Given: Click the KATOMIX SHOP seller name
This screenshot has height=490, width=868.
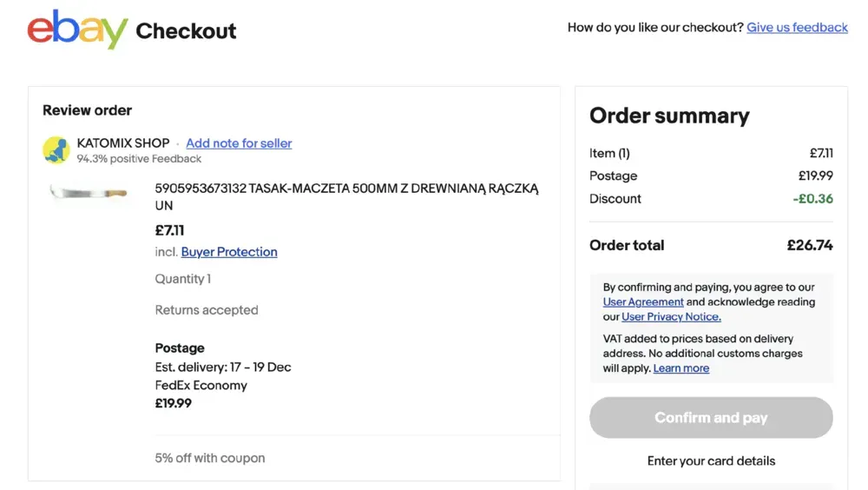Looking at the screenshot, I should 123,143.
